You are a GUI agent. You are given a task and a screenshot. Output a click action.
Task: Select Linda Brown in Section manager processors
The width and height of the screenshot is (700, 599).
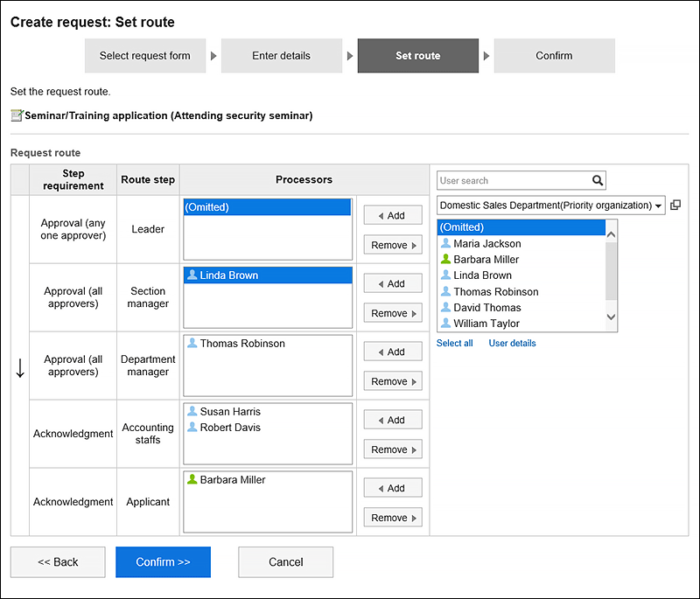coord(268,275)
